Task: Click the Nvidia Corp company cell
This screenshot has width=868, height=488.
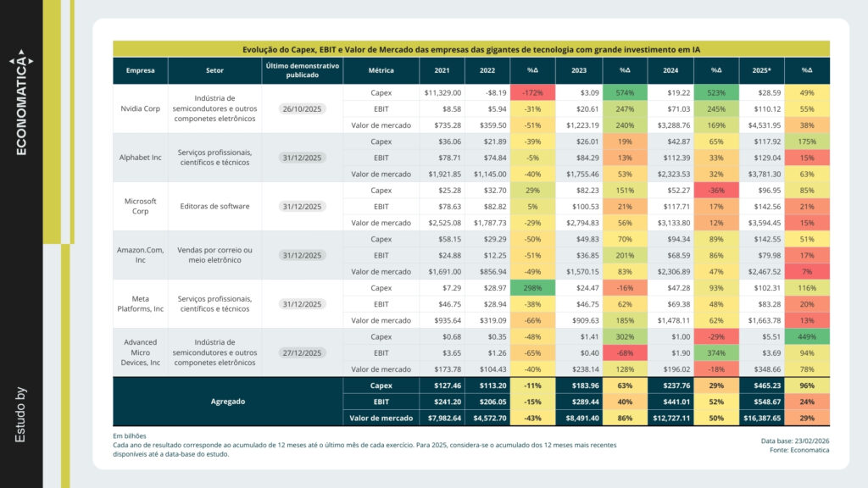Action: pos(141,108)
